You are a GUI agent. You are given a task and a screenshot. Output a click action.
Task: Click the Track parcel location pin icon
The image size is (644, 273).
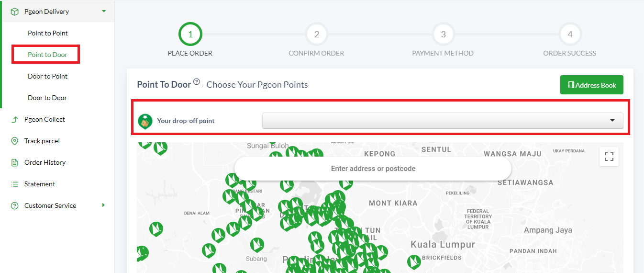[x=15, y=141]
